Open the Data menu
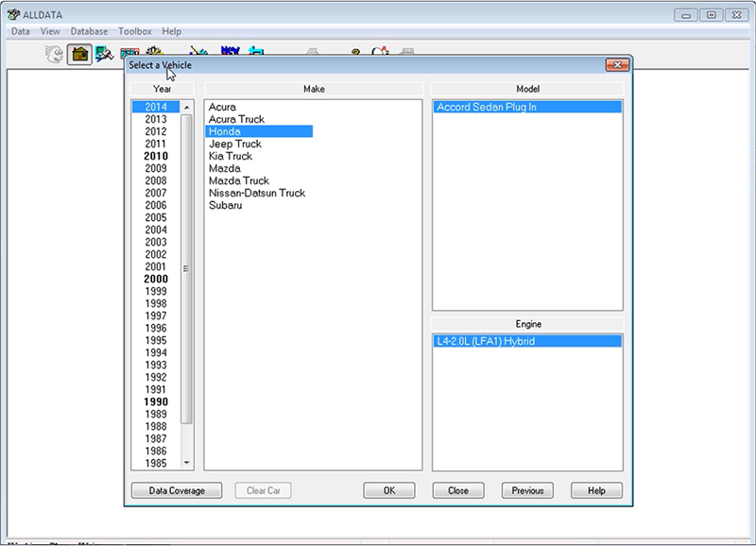This screenshot has height=546, width=756. click(21, 31)
